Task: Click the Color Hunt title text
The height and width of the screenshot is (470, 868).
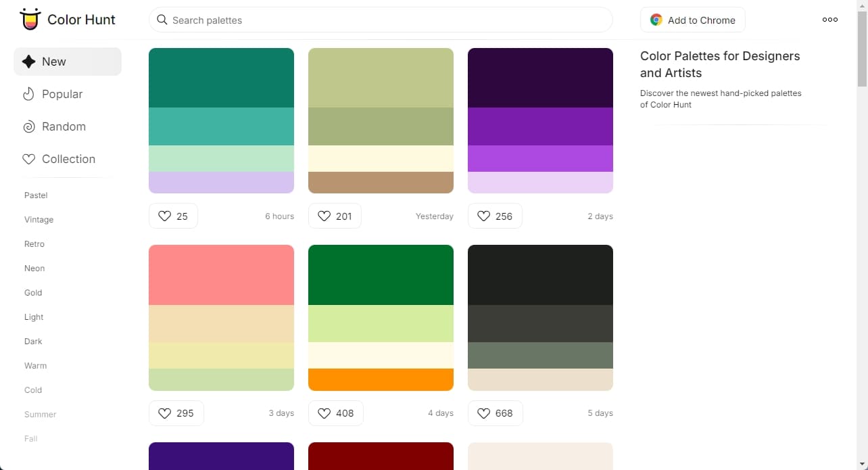Action: pyautogui.click(x=81, y=20)
